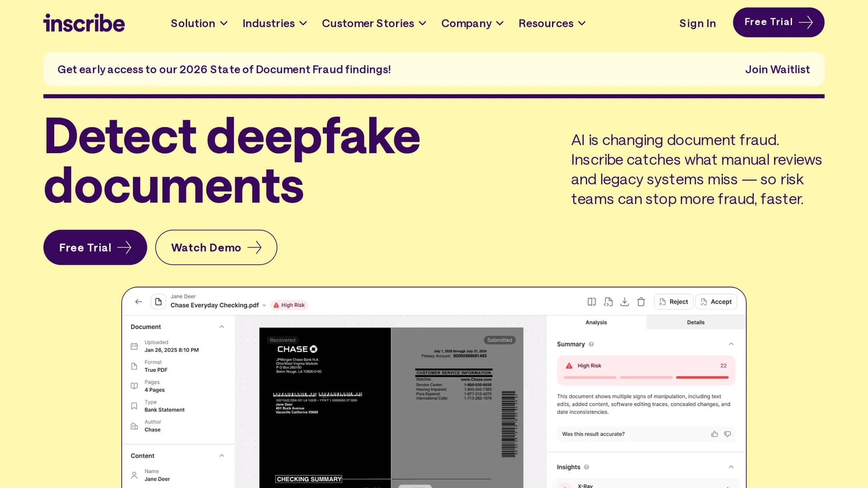Click the header Free Trial button
Screen dimensions: 868x488
pyautogui.click(x=778, y=22)
